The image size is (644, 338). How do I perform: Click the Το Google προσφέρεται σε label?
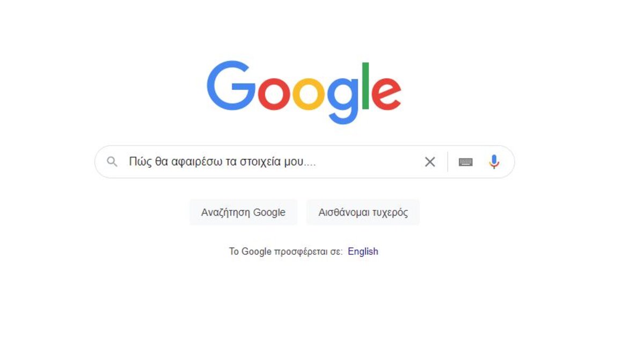[x=286, y=251]
